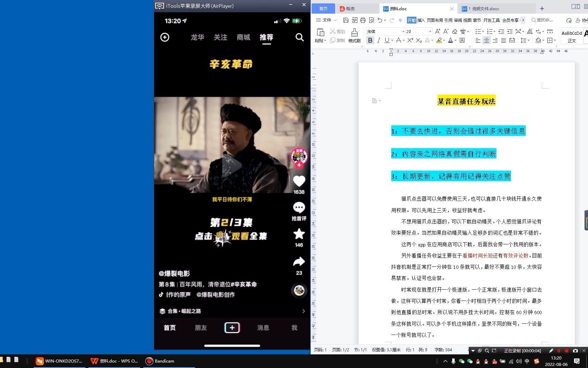Switch to 说明文件.docx document tab
This screenshot has width=588, height=368.
tap(496, 9)
